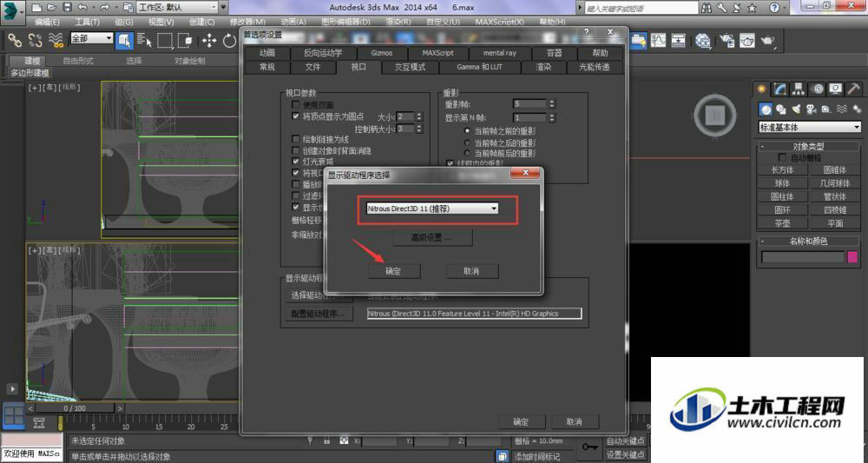Viewport: 868px width, 463px height.
Task: Toggle the 自动栅格 checkbox in Create panel
Action: click(x=782, y=158)
